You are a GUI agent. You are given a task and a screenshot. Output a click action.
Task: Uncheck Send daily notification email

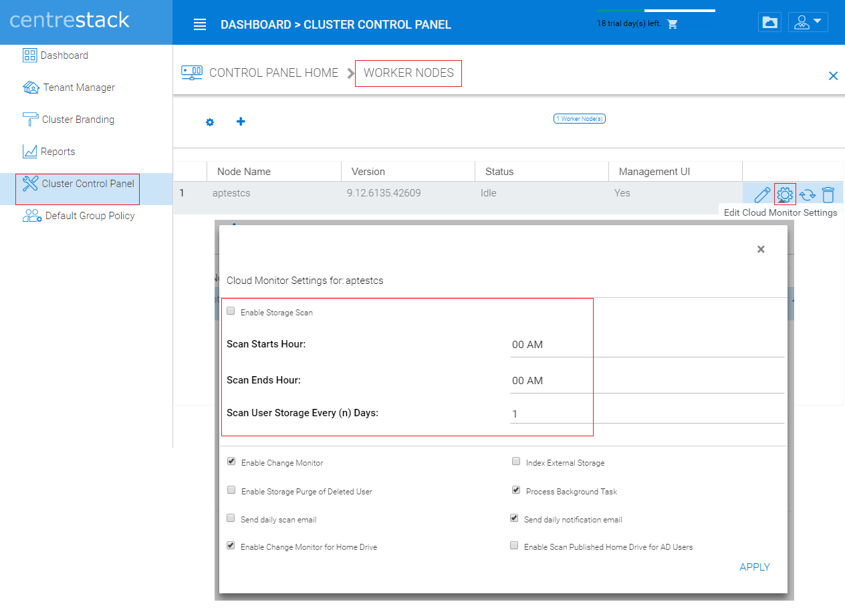(x=514, y=518)
